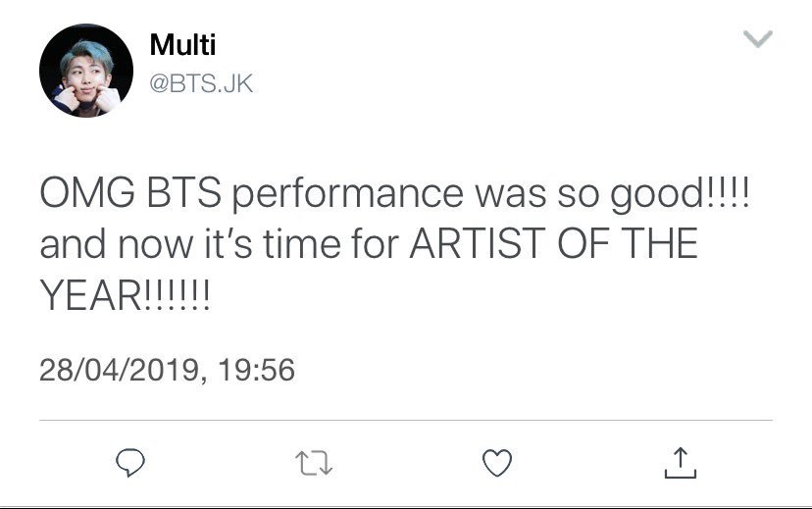Viewport: 812px width, 509px height.
Task: Select the words ARTIST OF THE
Action: 553,243
